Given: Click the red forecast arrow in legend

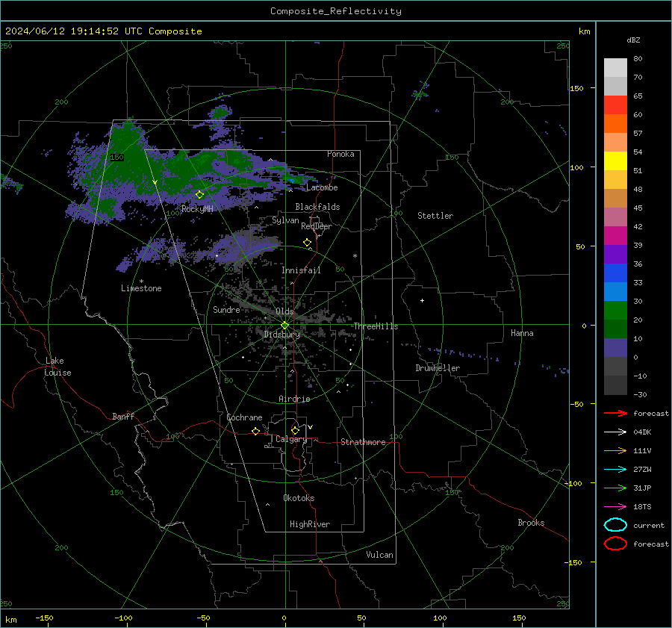Looking at the screenshot, I should [615, 413].
